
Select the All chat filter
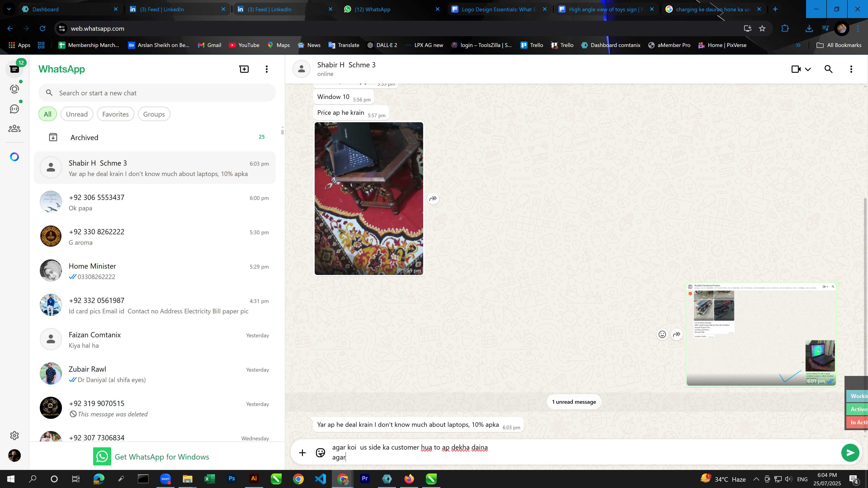pos(47,114)
